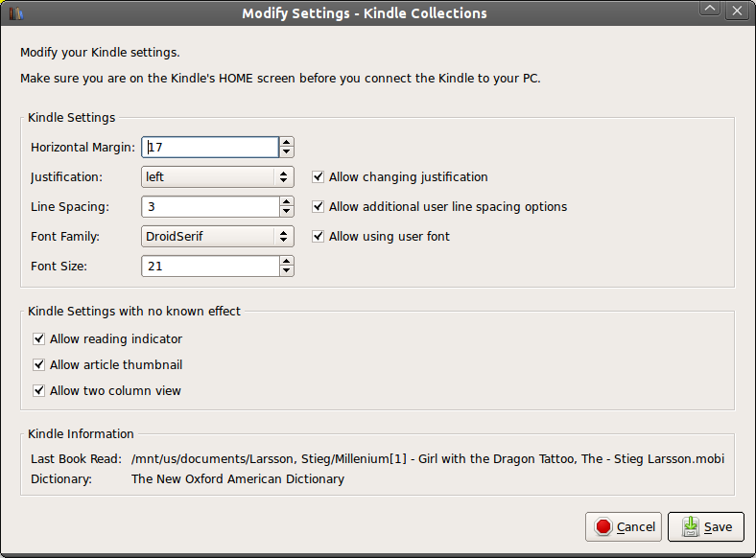Increase Line Spacing with up arrow

pyautogui.click(x=286, y=201)
